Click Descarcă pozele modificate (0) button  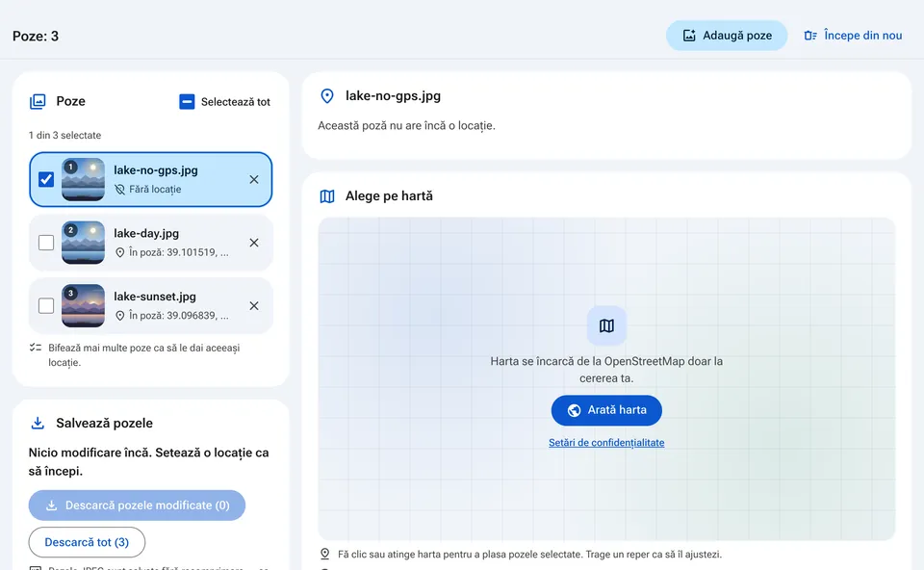(x=137, y=505)
